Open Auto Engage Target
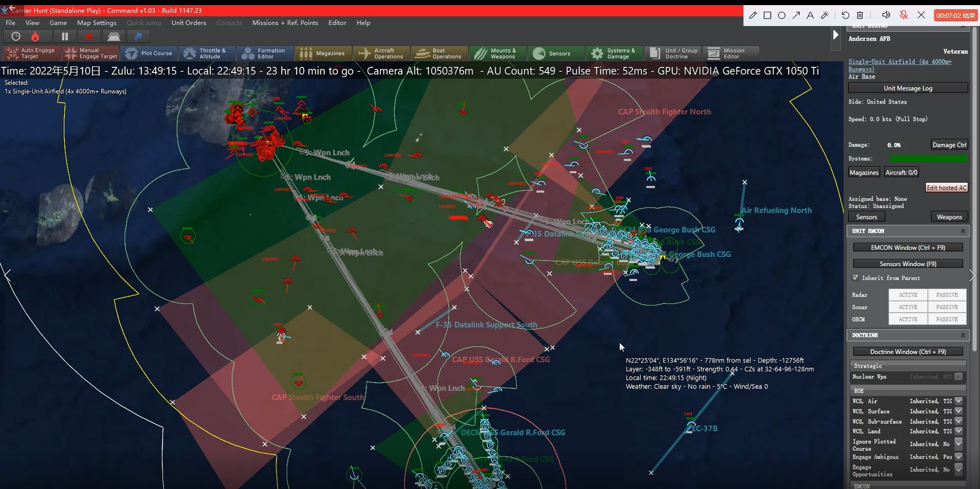This screenshot has width=980, height=489. 32,53
